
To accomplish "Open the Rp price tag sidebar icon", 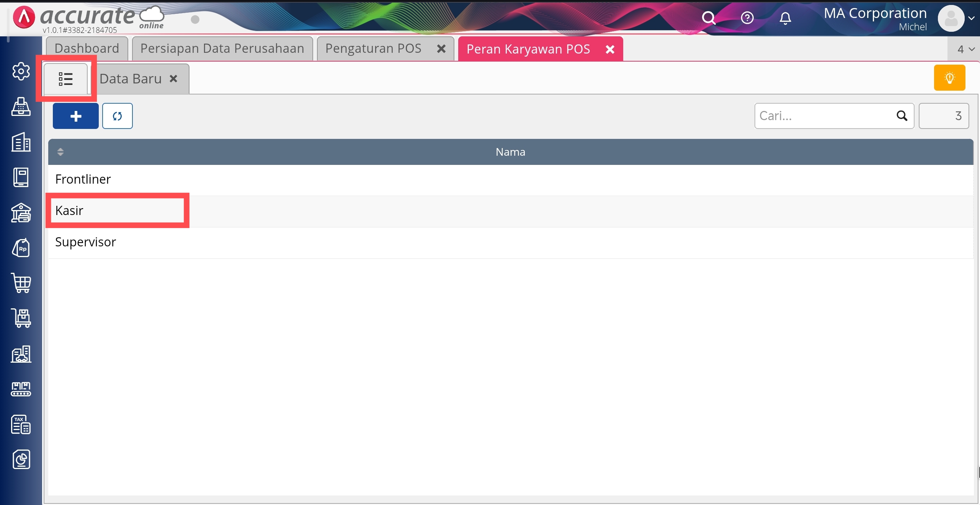I will [x=21, y=248].
